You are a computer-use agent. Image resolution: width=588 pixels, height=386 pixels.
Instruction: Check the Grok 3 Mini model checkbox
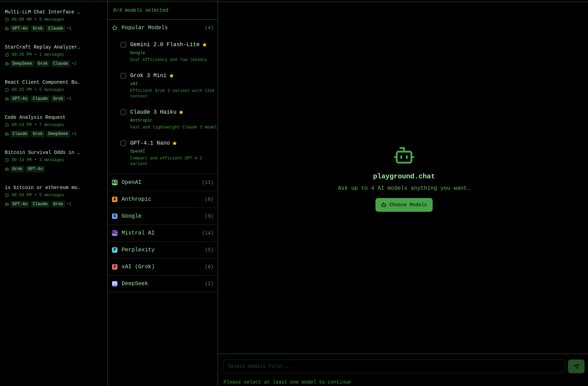point(123,76)
